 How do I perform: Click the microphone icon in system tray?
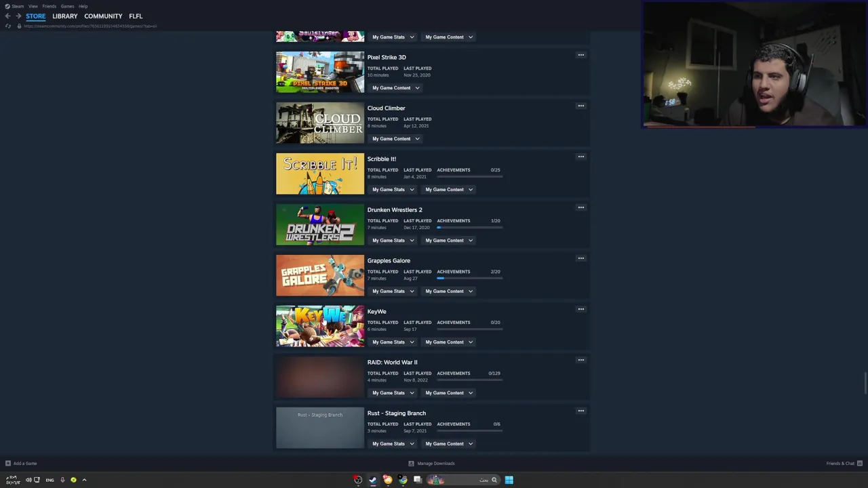pyautogui.click(x=62, y=480)
